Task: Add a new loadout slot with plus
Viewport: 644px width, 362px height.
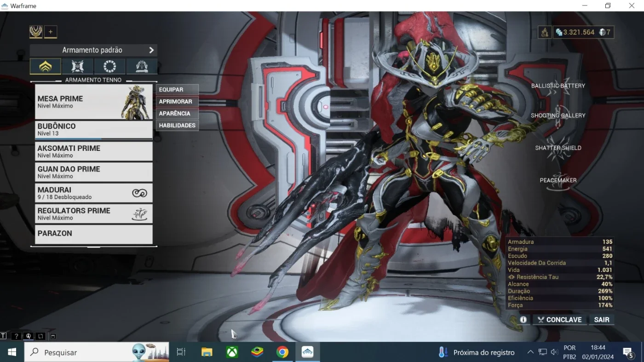Action: 51,32
